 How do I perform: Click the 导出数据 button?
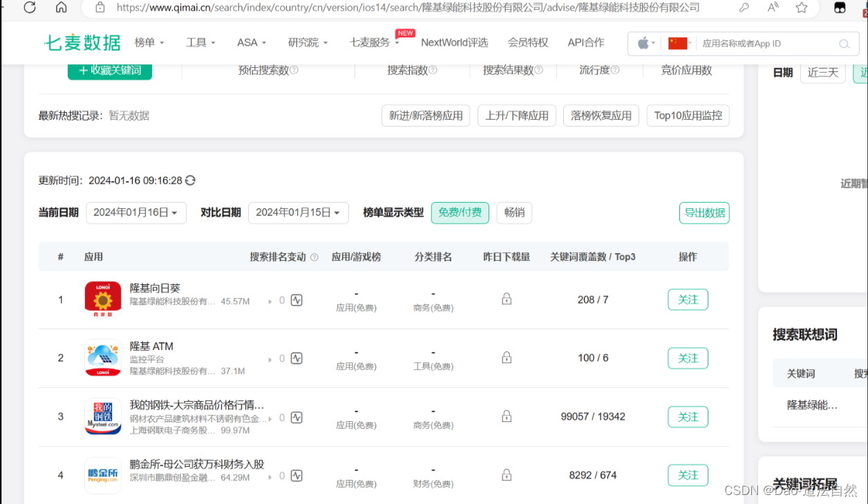704,213
